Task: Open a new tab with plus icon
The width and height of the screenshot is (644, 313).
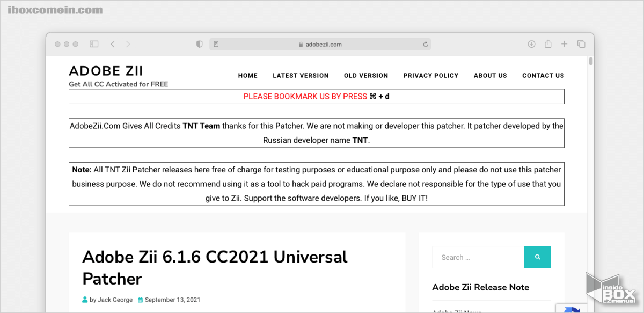Action: [564, 44]
